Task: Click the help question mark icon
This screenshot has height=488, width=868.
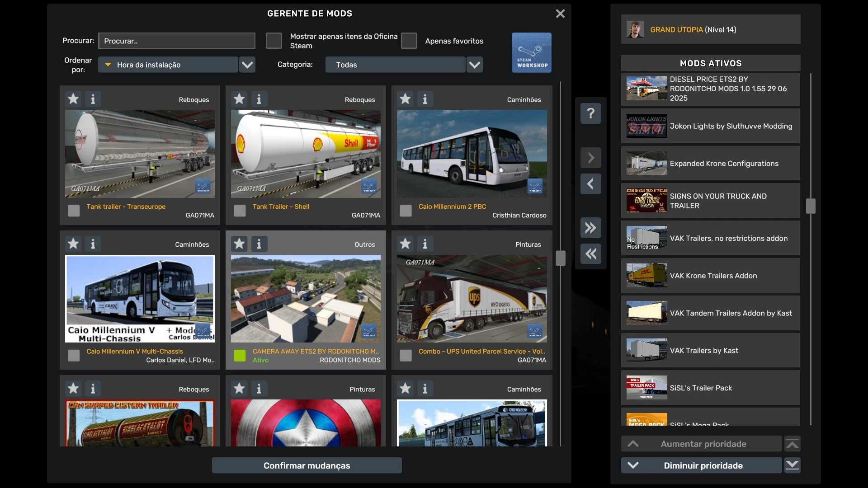Action: (x=590, y=113)
